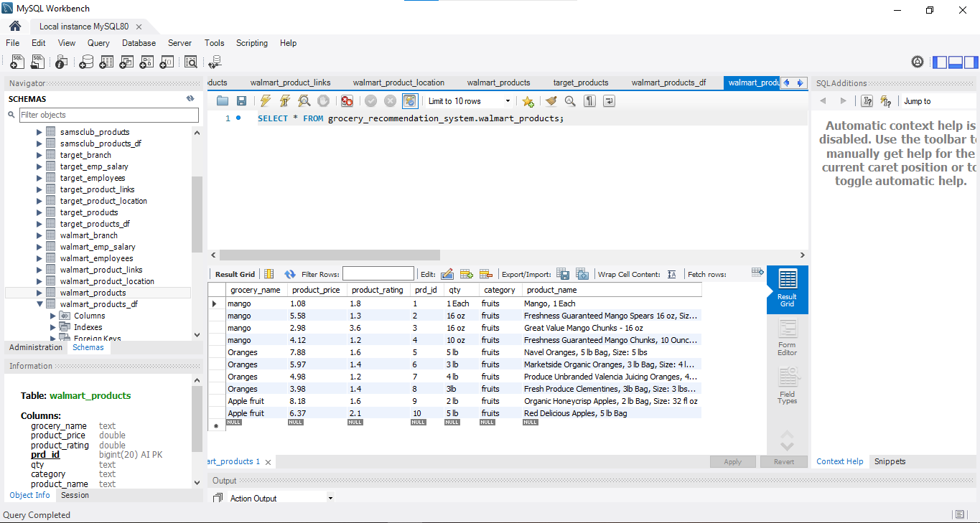Screen dimensions: 980x523
Task: Open the search in SQL editor magnifier icon
Action: 569,100
